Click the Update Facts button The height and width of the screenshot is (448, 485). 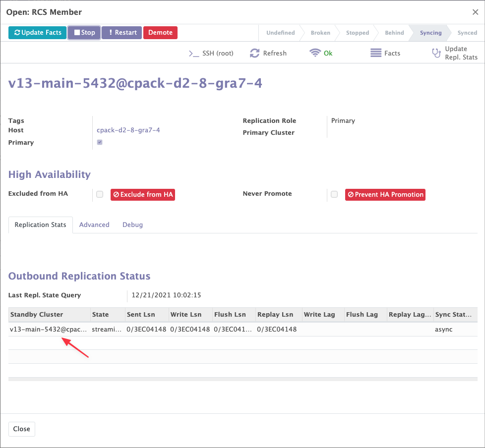pyautogui.click(x=37, y=33)
